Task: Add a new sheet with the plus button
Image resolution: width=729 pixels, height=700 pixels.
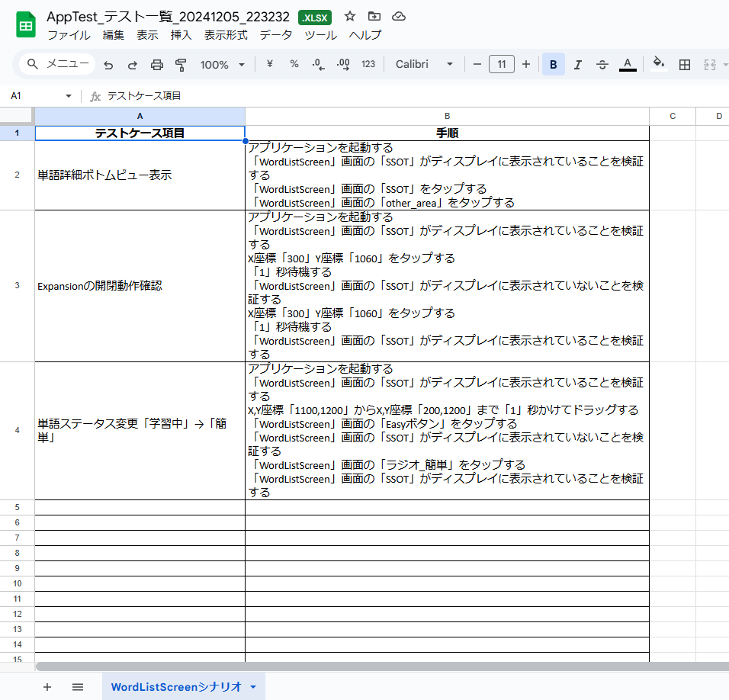Action: tap(47, 686)
